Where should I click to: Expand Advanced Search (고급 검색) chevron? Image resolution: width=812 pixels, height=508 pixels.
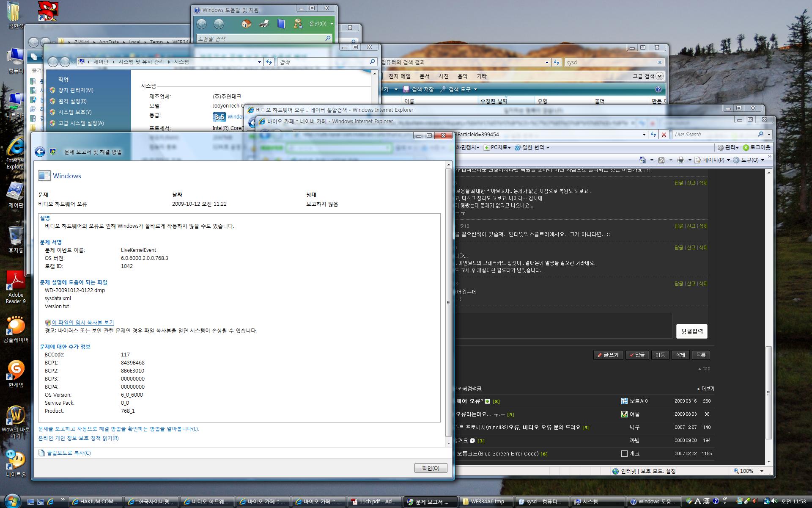point(659,76)
